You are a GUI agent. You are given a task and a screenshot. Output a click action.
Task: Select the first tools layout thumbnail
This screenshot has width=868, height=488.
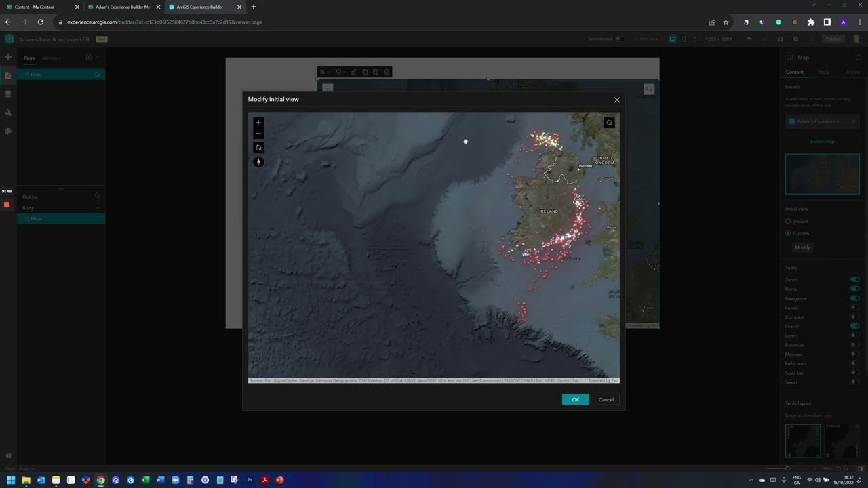[x=803, y=441]
